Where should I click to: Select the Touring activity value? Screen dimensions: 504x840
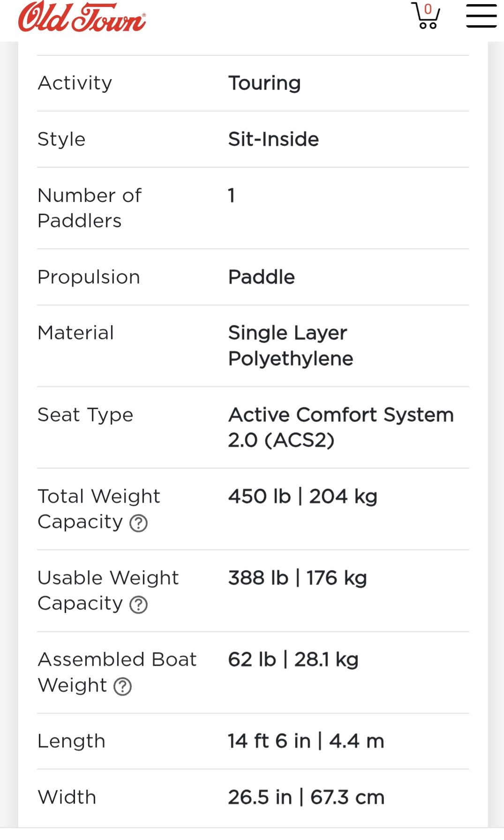(264, 83)
